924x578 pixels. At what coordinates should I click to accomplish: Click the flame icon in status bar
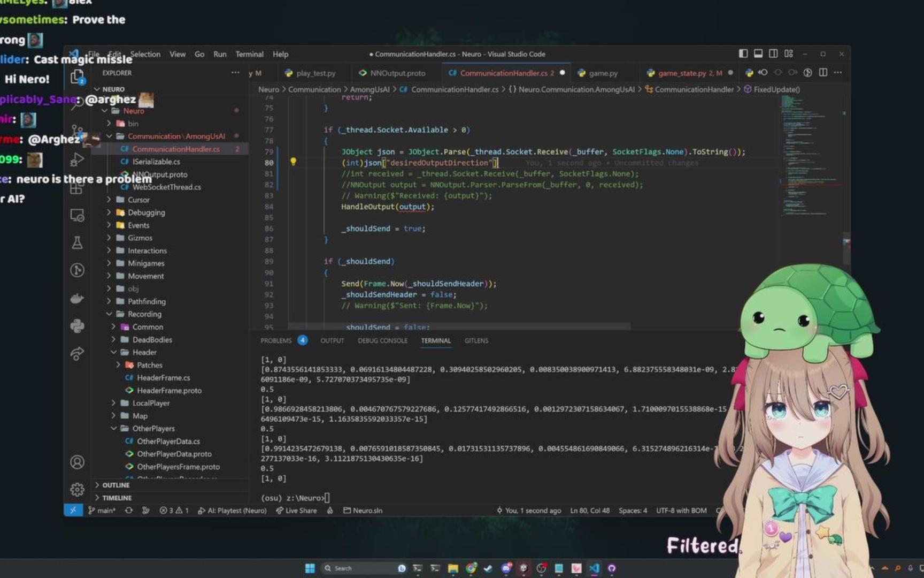[x=330, y=510]
